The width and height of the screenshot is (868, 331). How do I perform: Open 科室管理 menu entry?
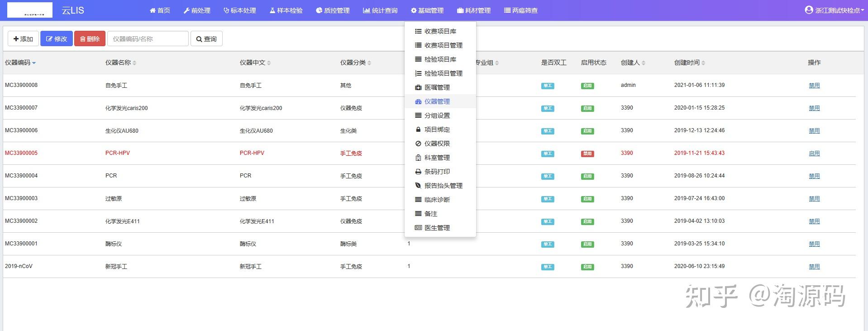click(437, 158)
